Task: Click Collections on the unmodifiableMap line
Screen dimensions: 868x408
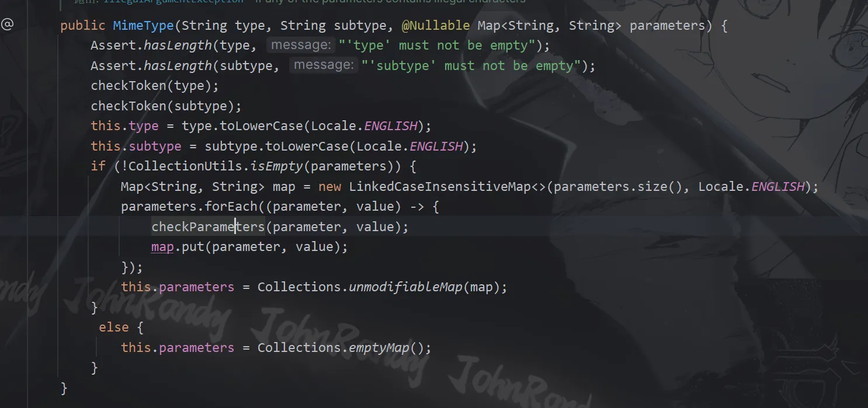Action: tap(300, 287)
